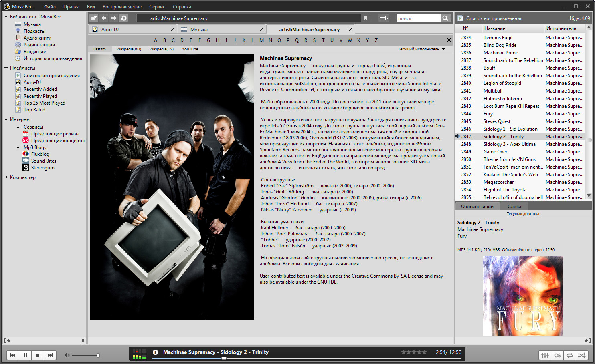The width and height of the screenshot is (595, 364).
Task: Open История воспроизведения in sidebar
Action: (53, 58)
